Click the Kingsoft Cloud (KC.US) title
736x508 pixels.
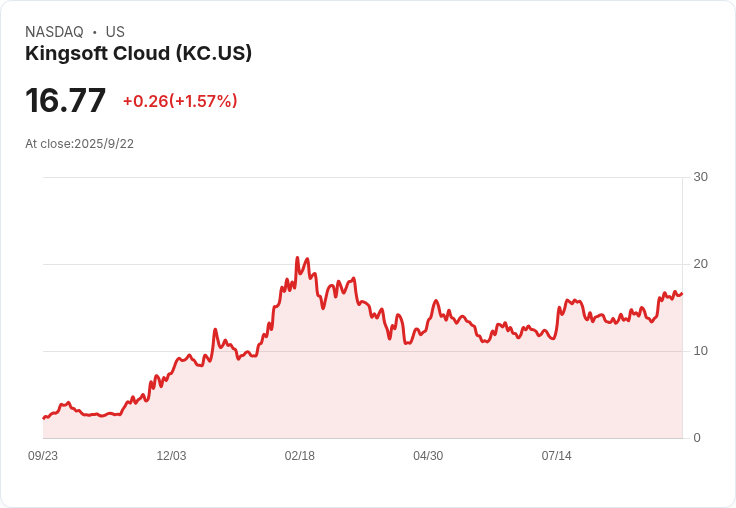(138, 54)
